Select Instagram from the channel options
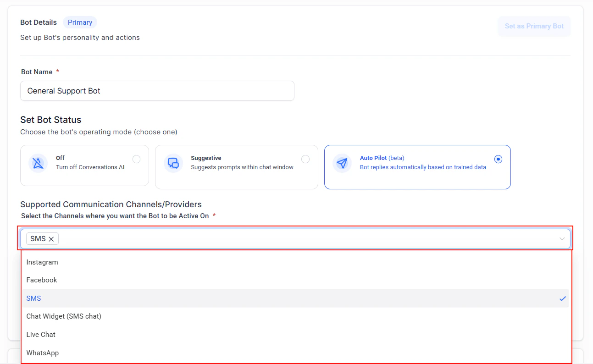 [42, 262]
